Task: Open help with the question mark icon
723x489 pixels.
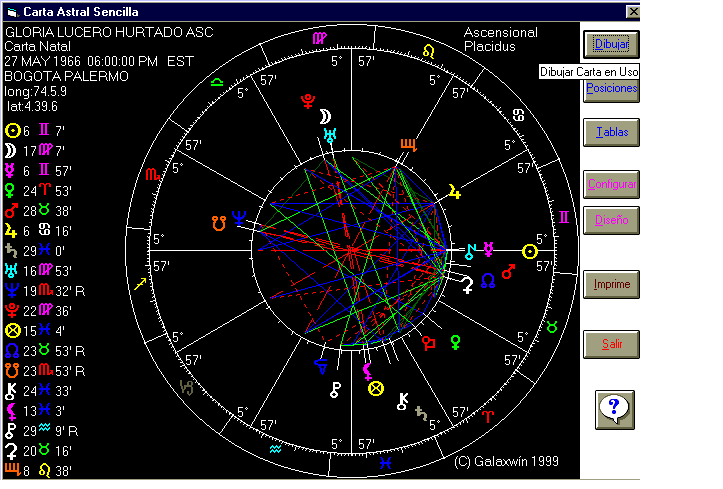Action: [x=617, y=408]
